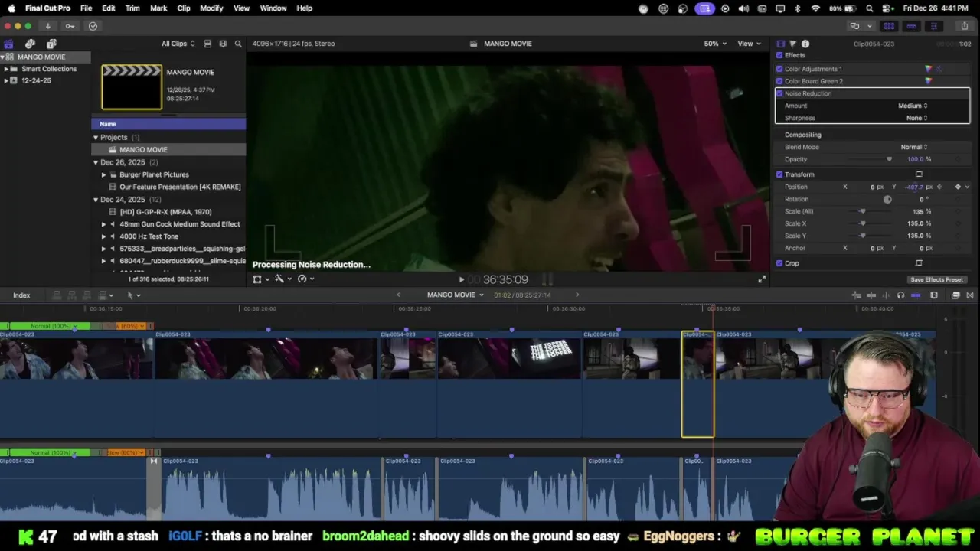Click the Rotation dial control
This screenshot has height=551, width=980.
pos(887,199)
